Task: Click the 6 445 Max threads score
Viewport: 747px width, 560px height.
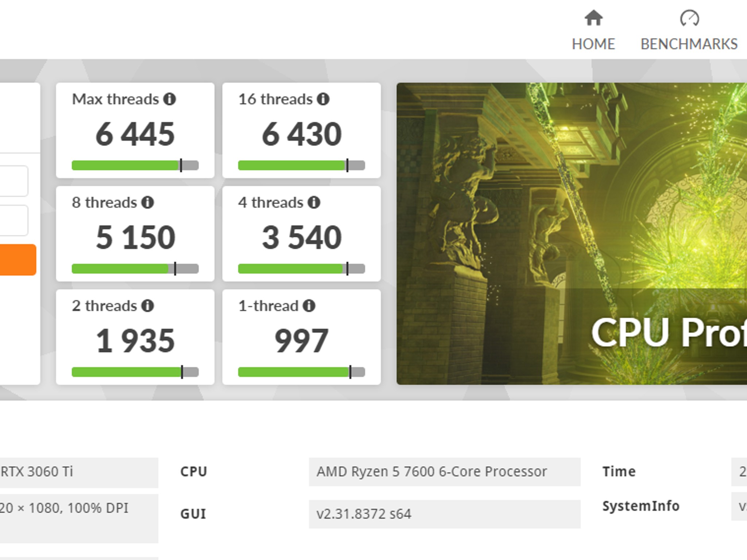Action: tap(135, 134)
